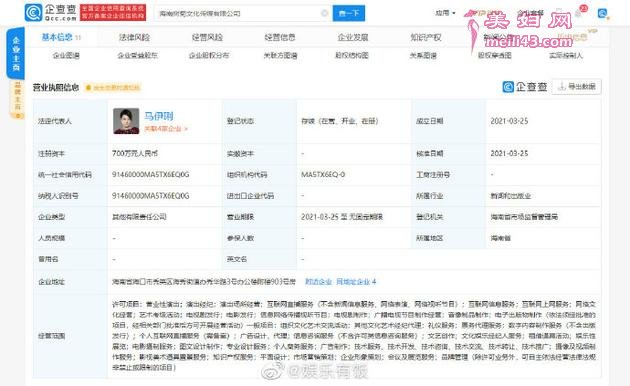Select the 所属地区 value 海南省
Viewport: 630px width, 386px height.
pos(500,238)
